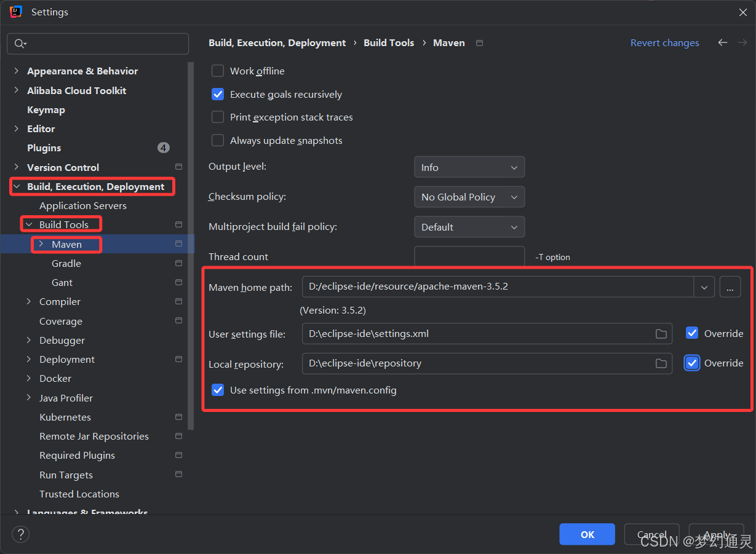Screen dimensions: 756x554
Task: Click the project-level icon beside Maven breadcrumb
Action: (x=480, y=43)
